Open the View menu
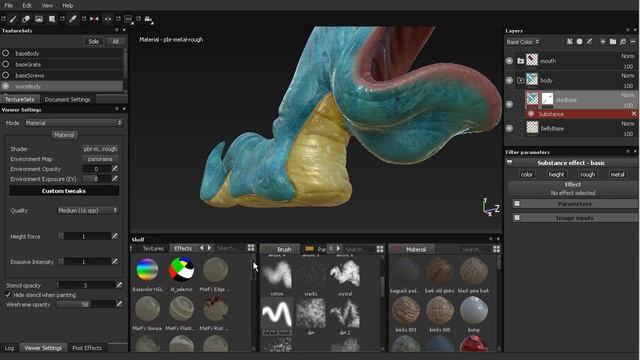This screenshot has width=640, height=360. tap(47, 5)
